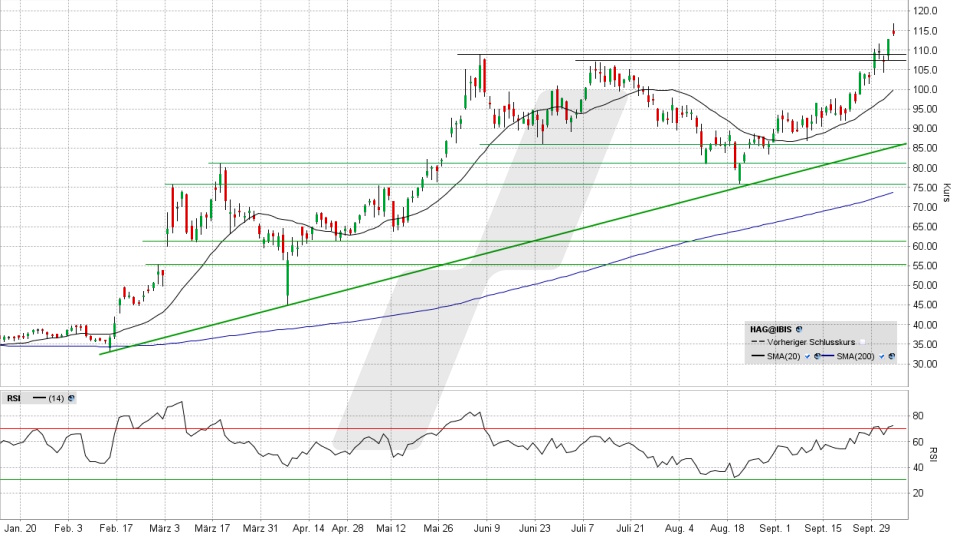Select the März 17 date axis label

pyautogui.click(x=212, y=527)
